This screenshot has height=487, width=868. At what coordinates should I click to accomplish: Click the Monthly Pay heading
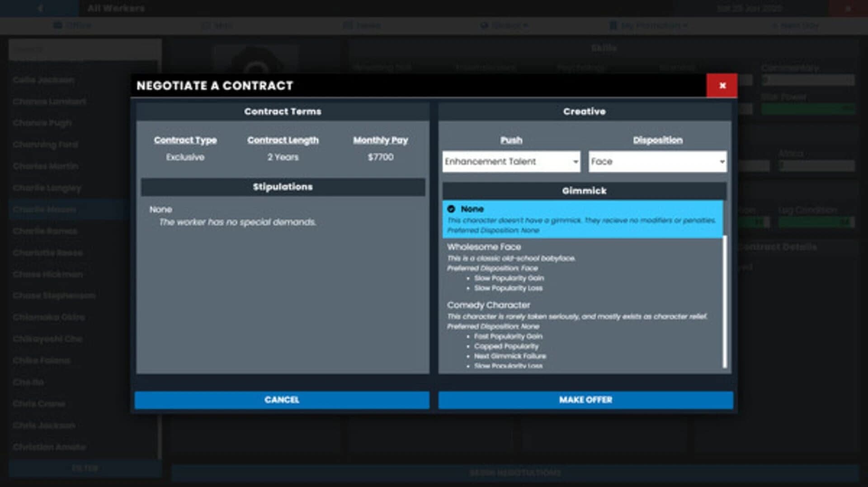[x=380, y=140]
